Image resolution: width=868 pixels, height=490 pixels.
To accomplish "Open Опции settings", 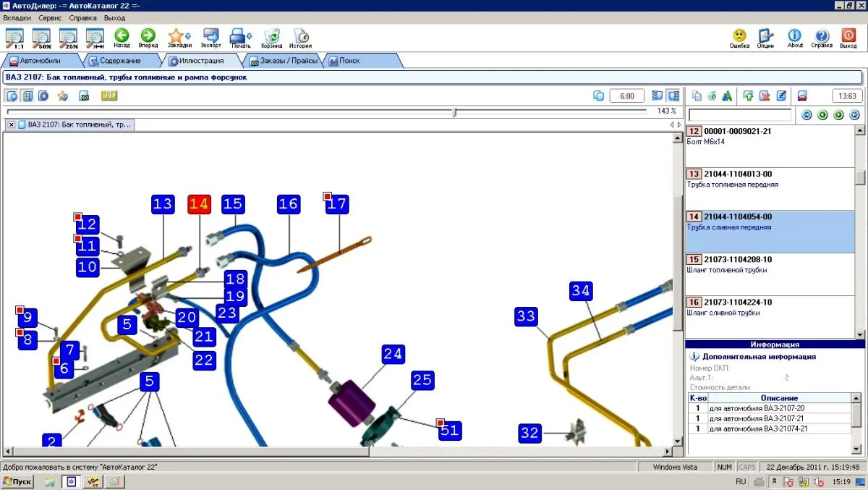I will tap(765, 38).
